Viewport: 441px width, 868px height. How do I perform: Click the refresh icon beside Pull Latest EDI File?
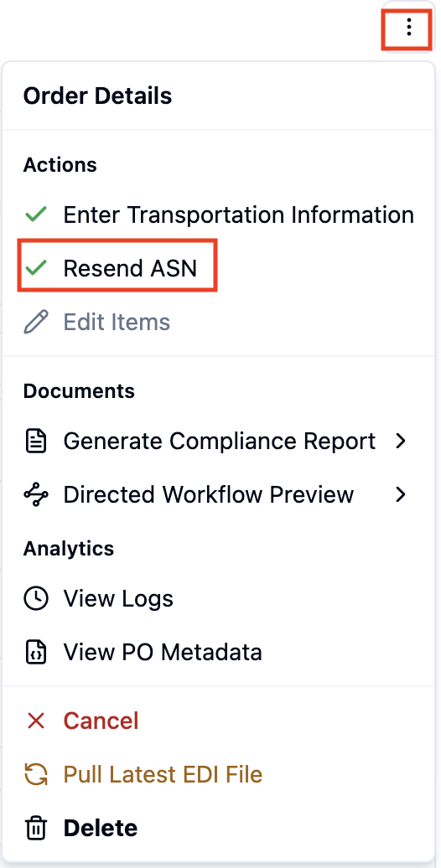[36, 774]
